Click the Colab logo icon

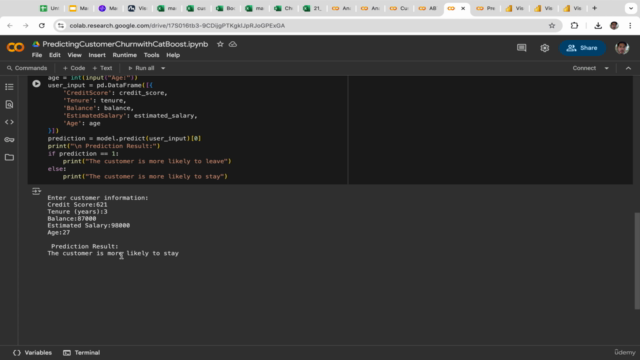tap(16, 48)
